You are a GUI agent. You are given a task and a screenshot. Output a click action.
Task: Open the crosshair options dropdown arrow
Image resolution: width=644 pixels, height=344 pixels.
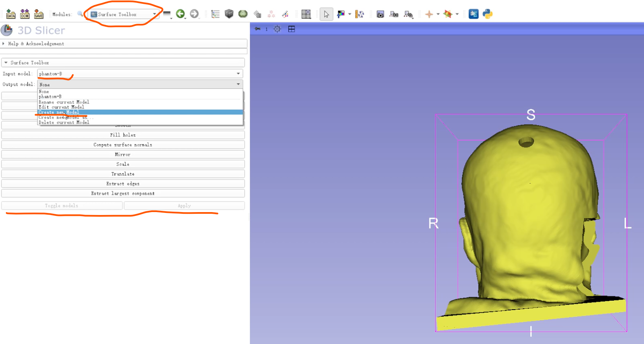point(438,14)
